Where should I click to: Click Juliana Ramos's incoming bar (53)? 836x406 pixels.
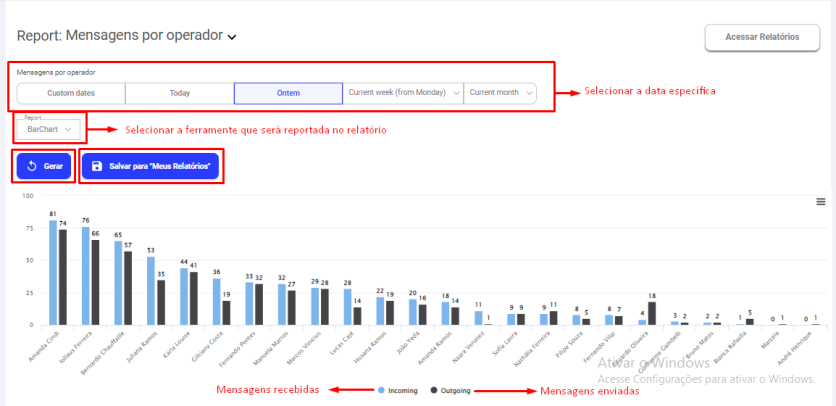point(151,291)
